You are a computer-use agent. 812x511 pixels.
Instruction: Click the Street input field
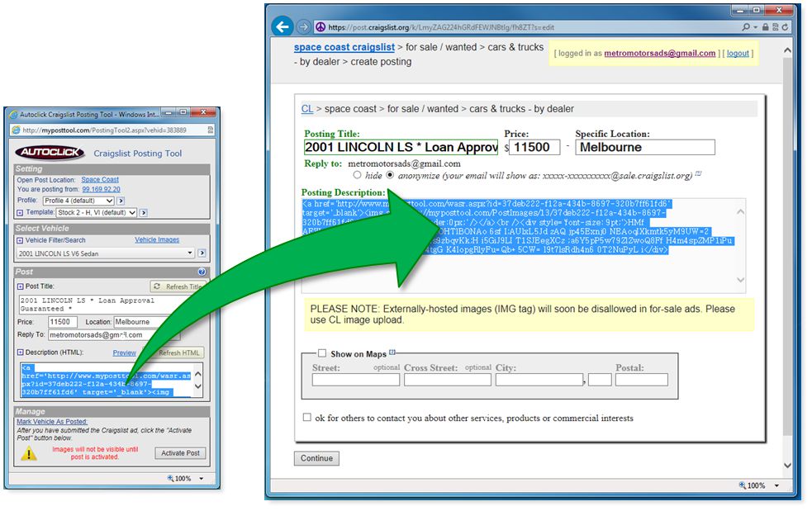click(x=356, y=380)
